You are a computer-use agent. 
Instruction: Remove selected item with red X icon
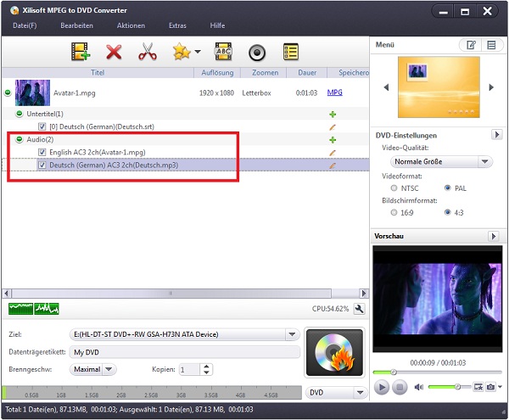click(x=114, y=52)
